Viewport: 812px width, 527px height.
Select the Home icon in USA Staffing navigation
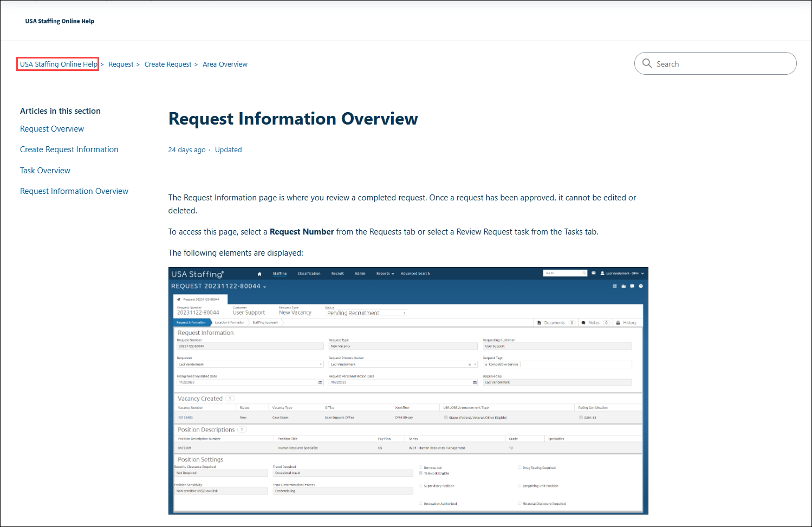[259, 274]
